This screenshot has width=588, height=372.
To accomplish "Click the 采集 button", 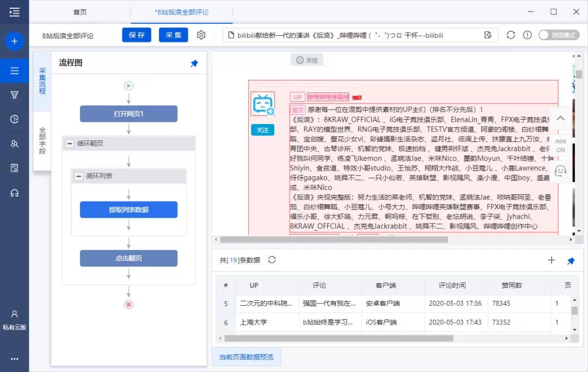I will (174, 35).
